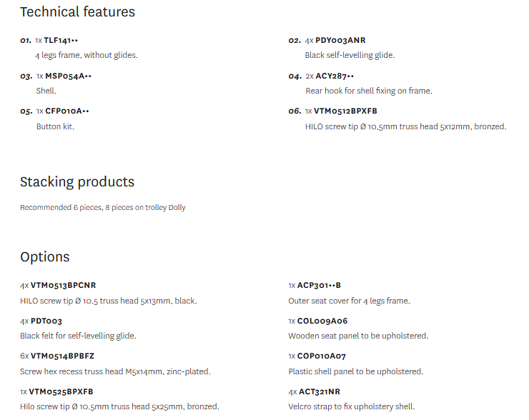Click the Stacking products heading

point(77,181)
